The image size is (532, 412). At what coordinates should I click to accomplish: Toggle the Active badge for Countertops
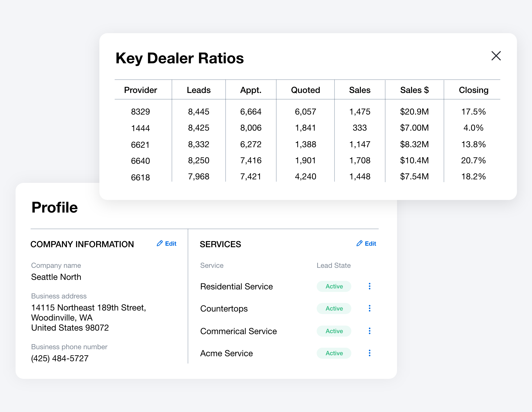[x=334, y=308]
